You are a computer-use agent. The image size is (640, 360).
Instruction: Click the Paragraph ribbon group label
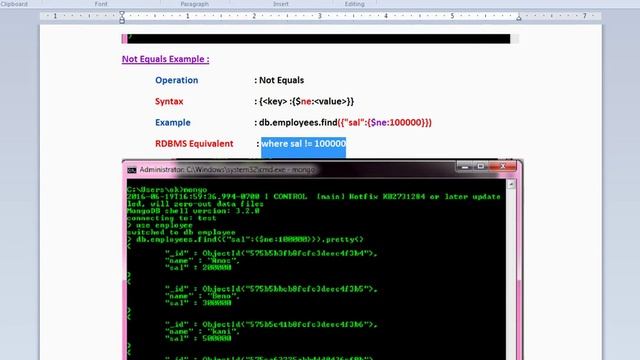coord(195,4)
